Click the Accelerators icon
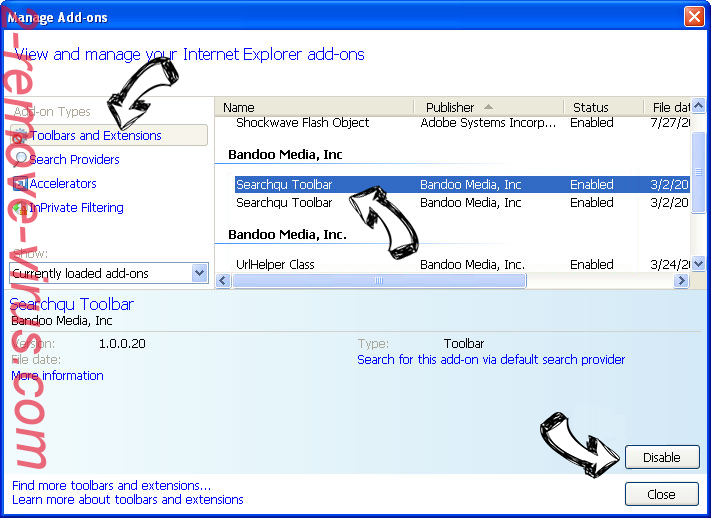 (x=20, y=184)
